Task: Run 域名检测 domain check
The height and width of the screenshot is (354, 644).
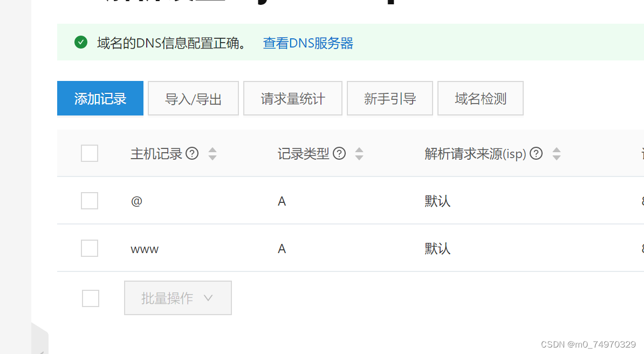Action: pos(481,98)
